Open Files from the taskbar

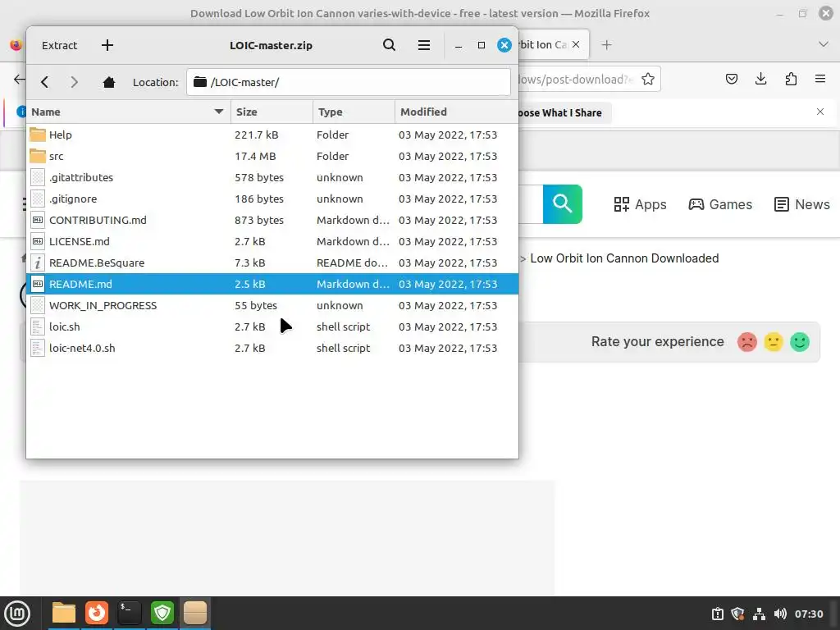point(64,614)
